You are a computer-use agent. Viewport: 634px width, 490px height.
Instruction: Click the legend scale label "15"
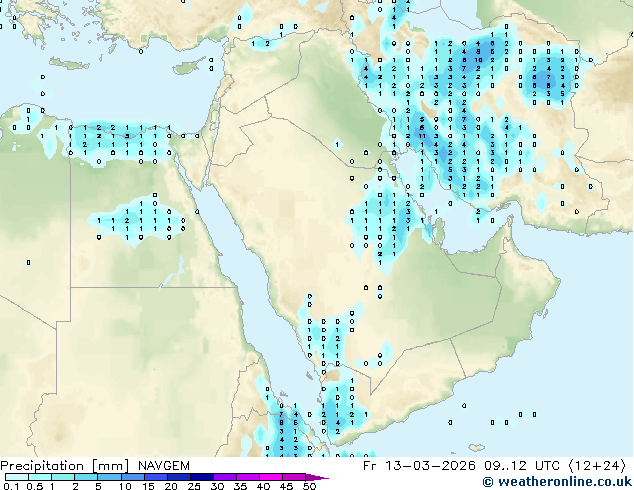(x=148, y=486)
